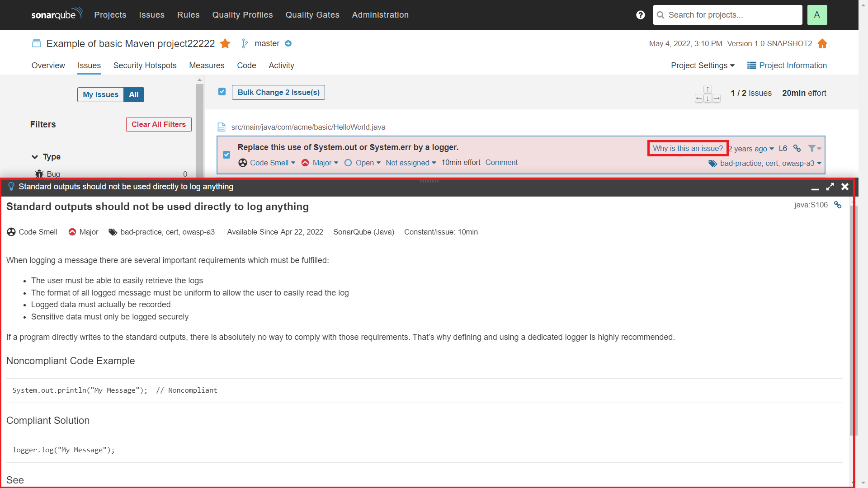Image resolution: width=868 pixels, height=488 pixels.
Task: Open the Not assigned assignee dropdown
Action: (411, 163)
